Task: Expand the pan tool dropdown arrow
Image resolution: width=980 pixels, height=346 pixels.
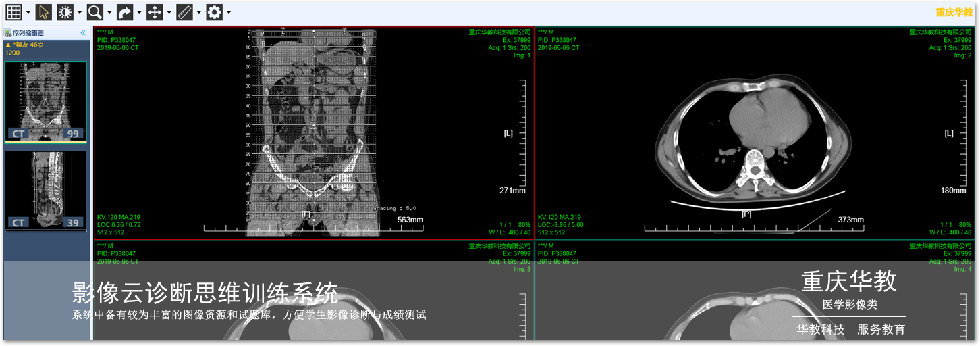Action: [x=169, y=13]
